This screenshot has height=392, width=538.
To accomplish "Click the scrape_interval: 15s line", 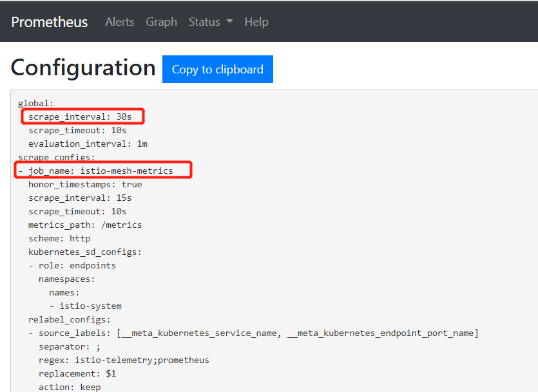I will [80, 198].
